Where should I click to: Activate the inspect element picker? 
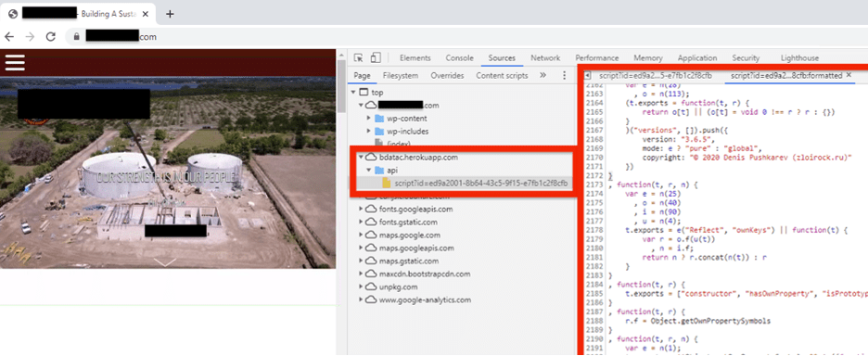359,58
